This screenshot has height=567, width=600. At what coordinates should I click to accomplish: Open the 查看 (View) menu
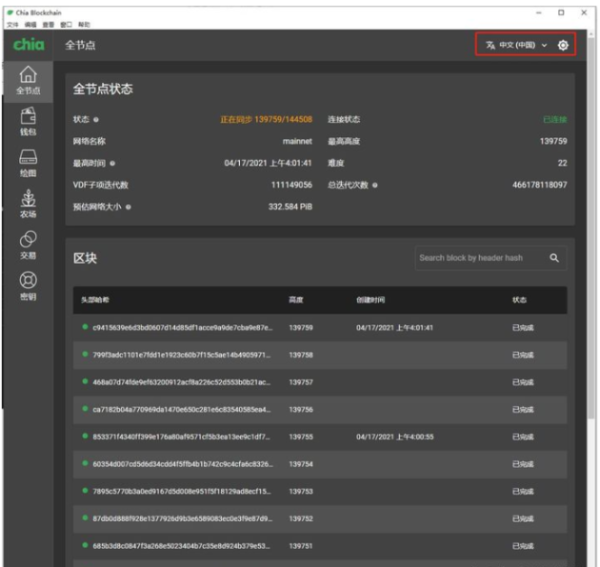pos(48,24)
